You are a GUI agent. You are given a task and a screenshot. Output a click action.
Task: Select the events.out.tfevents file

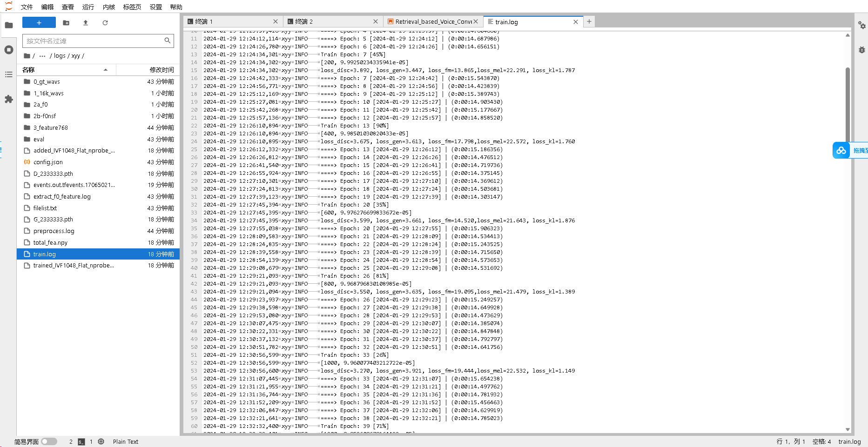click(98, 185)
